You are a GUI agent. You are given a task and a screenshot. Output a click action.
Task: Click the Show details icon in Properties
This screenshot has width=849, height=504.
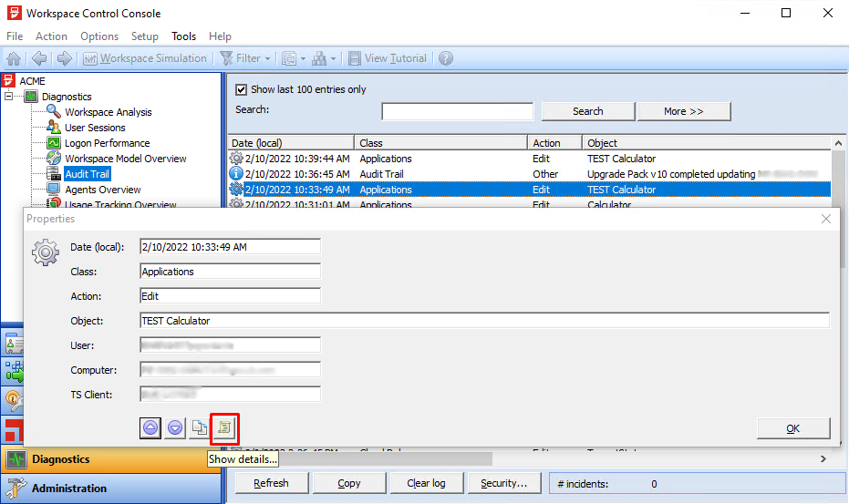tap(223, 427)
